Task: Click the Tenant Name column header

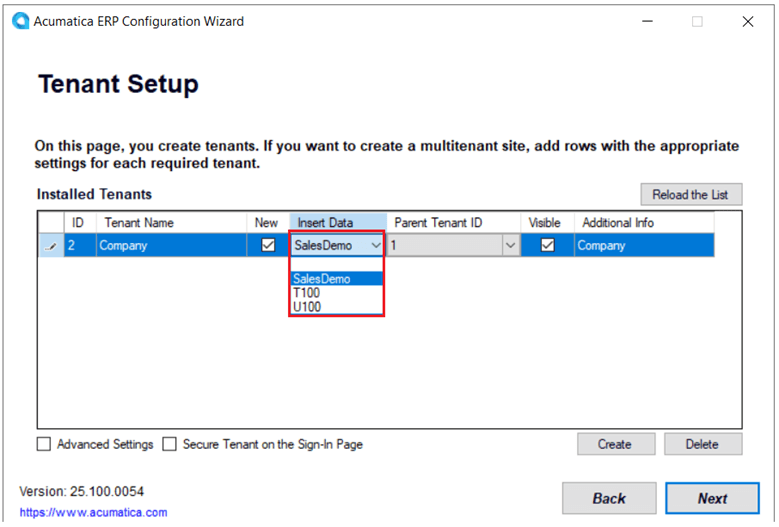Action: [170, 222]
